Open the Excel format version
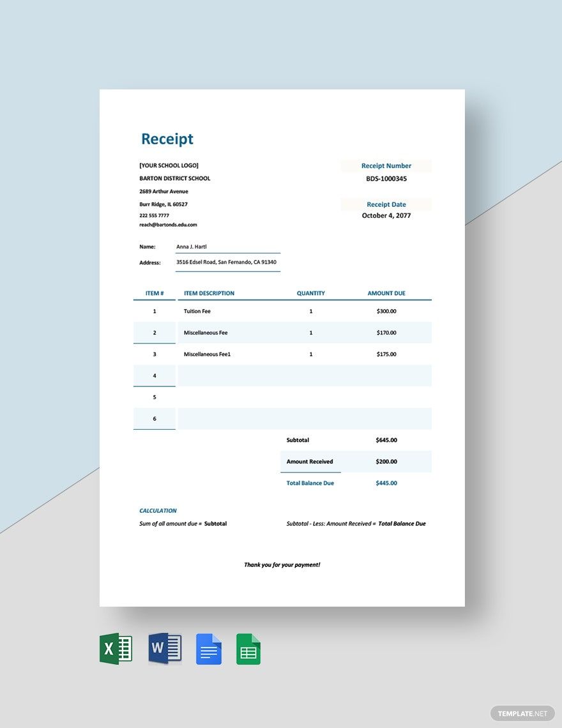The image size is (562, 728). click(116, 648)
